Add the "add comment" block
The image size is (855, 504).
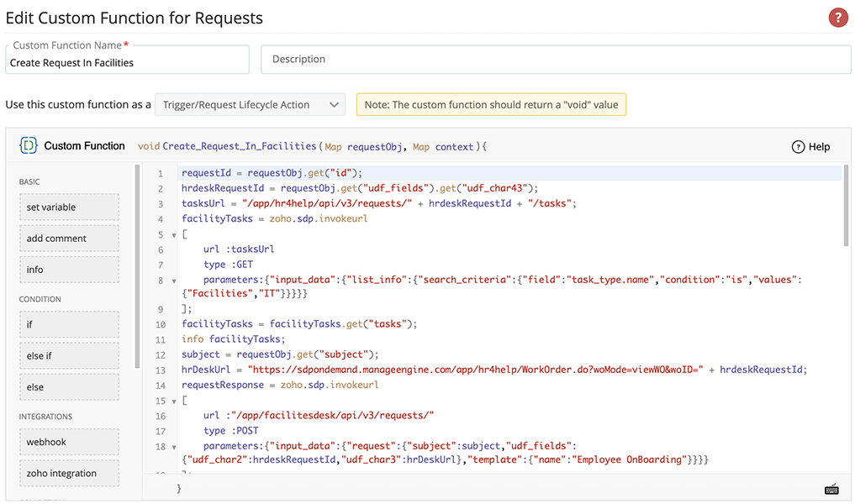click(69, 239)
